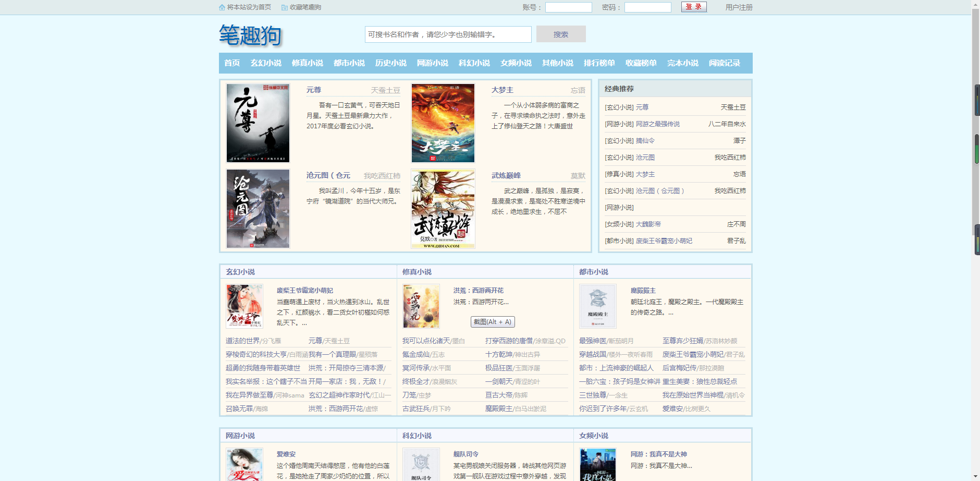
Task: Open the 大梦主 book cover image
Action: pos(443,123)
